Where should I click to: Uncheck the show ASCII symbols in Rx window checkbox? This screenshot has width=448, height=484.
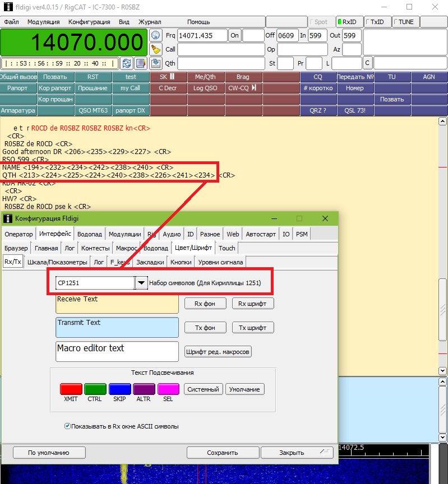[67, 426]
